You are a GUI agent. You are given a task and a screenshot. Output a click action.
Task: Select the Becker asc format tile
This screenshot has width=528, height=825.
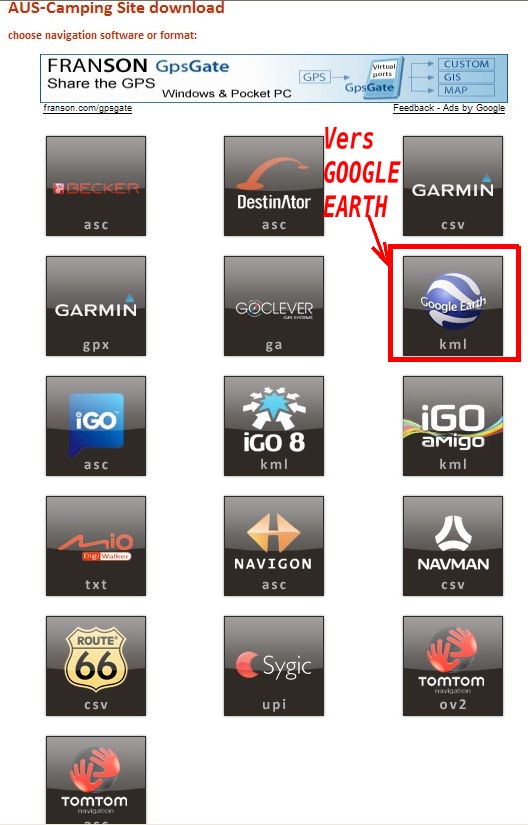tap(96, 186)
